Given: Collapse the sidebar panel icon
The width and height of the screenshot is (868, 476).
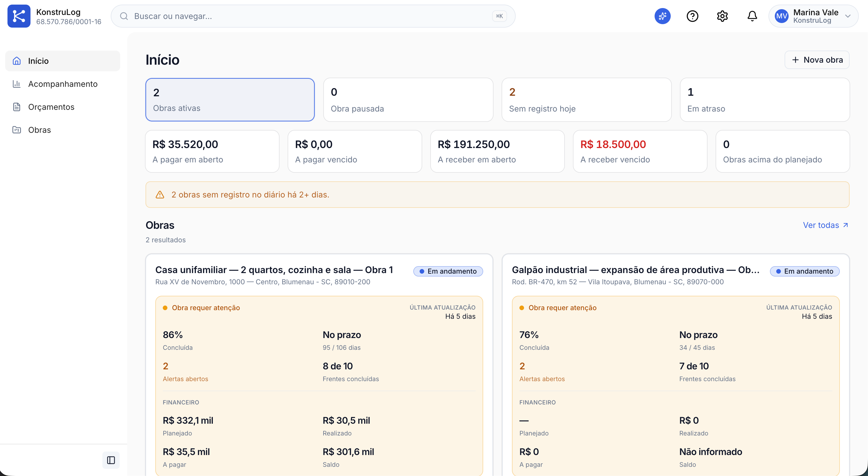Looking at the screenshot, I should pos(111,460).
